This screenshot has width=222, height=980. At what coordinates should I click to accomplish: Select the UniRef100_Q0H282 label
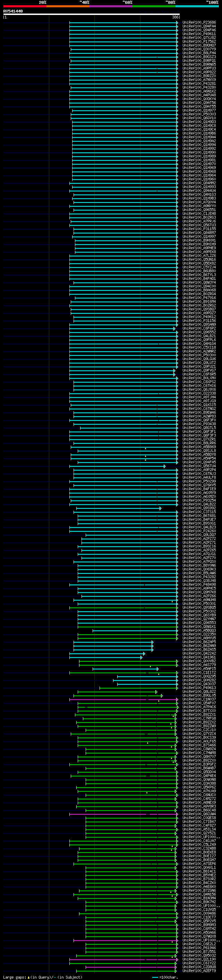coord(199,681)
